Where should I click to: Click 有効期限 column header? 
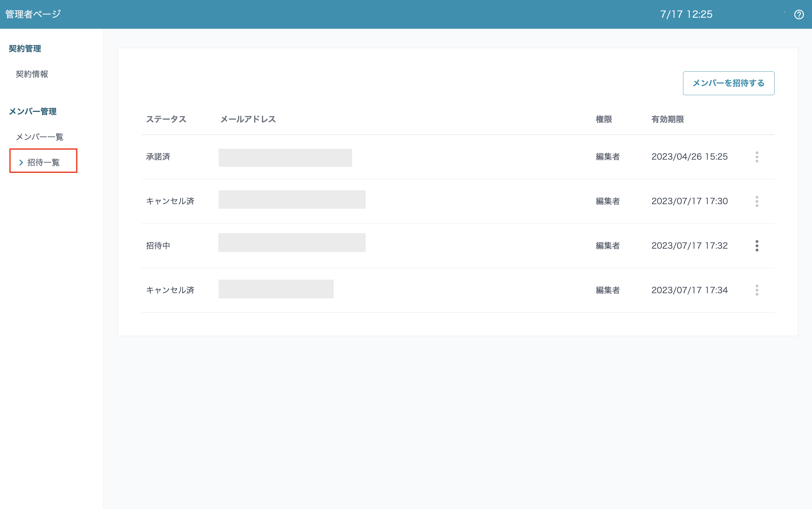pyautogui.click(x=667, y=119)
